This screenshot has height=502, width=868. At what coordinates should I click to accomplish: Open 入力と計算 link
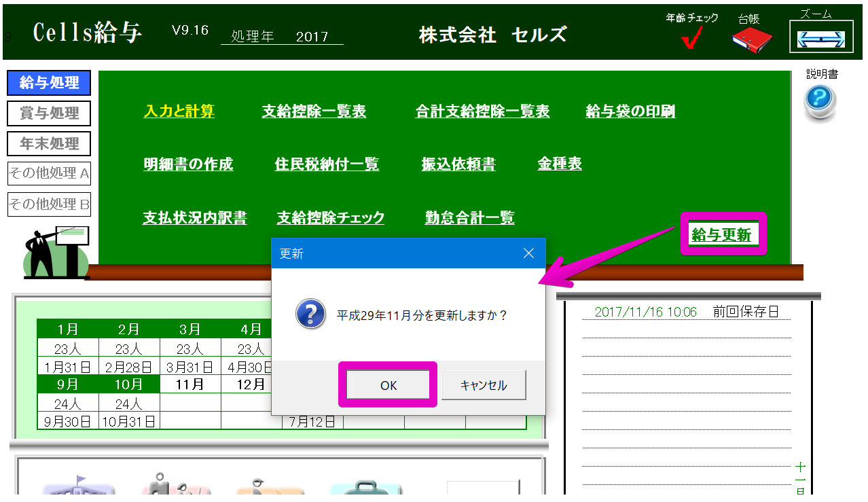pyautogui.click(x=179, y=111)
